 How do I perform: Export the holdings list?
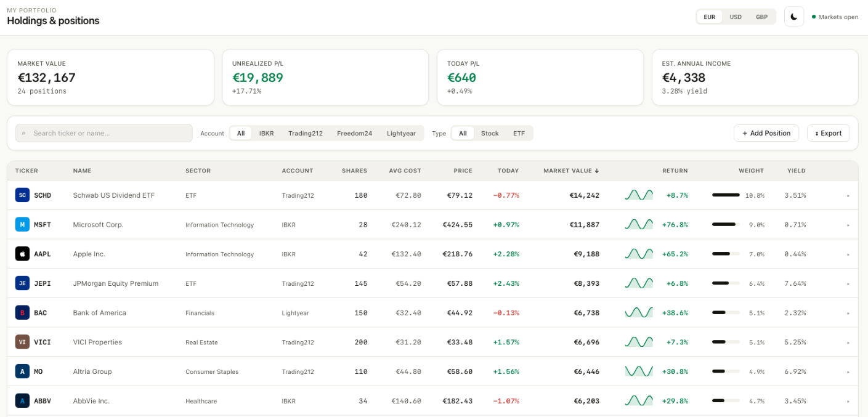point(828,133)
